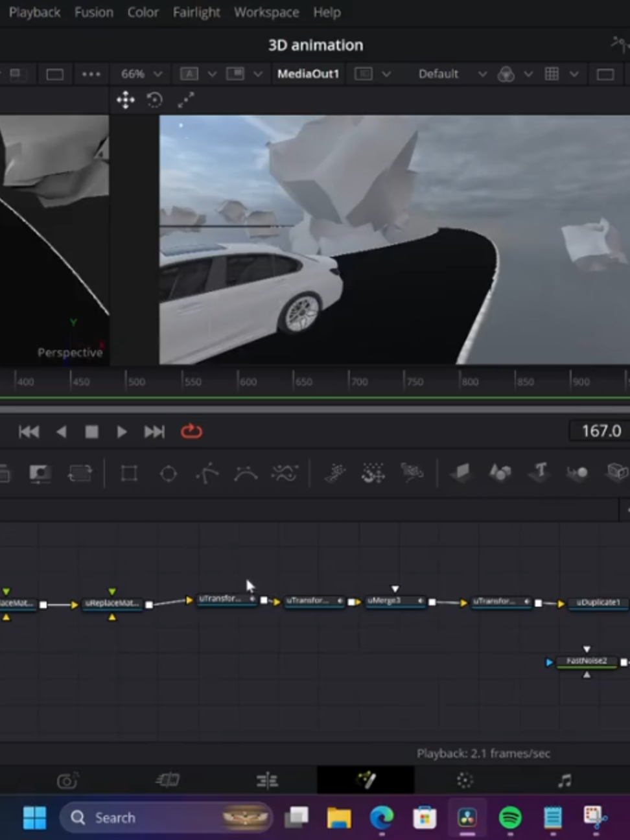Open the Fusion menu
This screenshot has width=630, height=840.
[x=93, y=12]
